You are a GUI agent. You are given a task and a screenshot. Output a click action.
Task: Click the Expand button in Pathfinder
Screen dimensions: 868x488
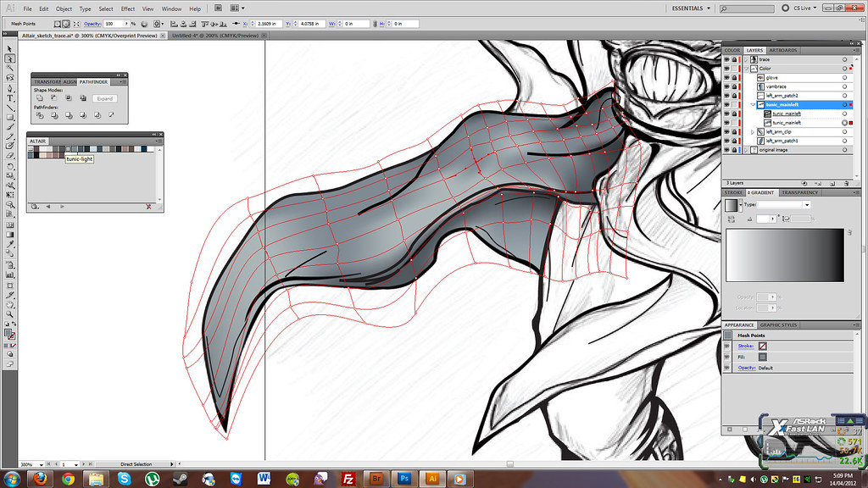coord(104,98)
